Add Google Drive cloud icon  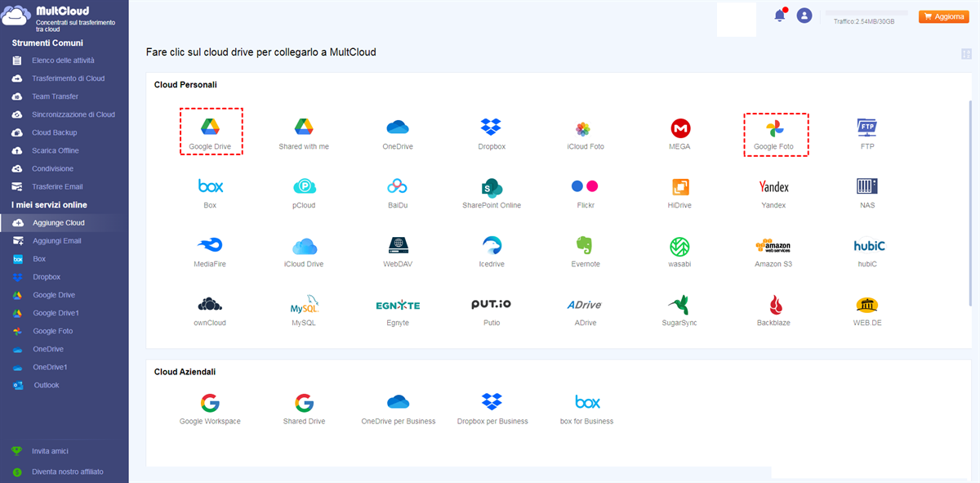[x=211, y=127]
